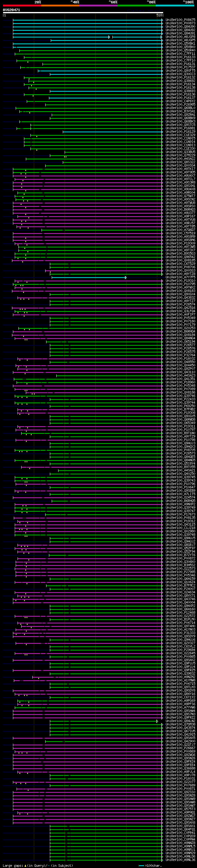197x868 pixels.
Task: Click the =100char. scale legend
Action: click(150, 866)
